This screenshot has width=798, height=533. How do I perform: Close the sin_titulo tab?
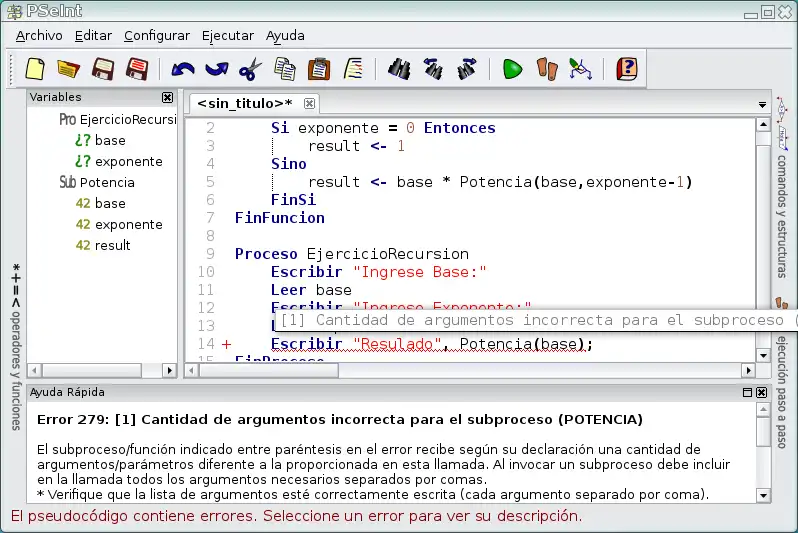(309, 103)
